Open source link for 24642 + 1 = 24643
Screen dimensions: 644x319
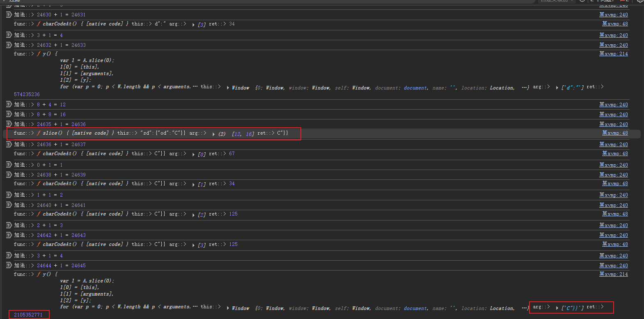pyautogui.click(x=613, y=235)
